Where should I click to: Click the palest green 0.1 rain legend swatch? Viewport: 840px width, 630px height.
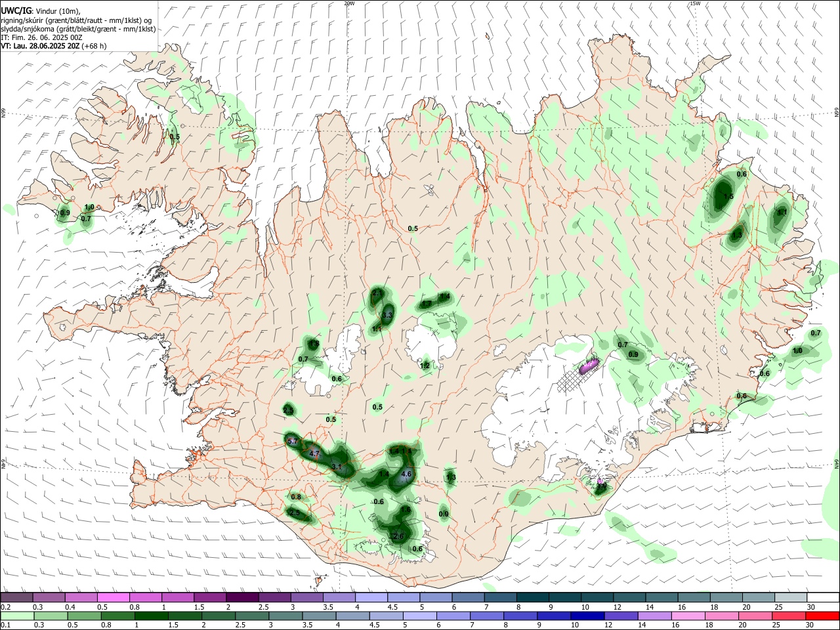[16, 616]
